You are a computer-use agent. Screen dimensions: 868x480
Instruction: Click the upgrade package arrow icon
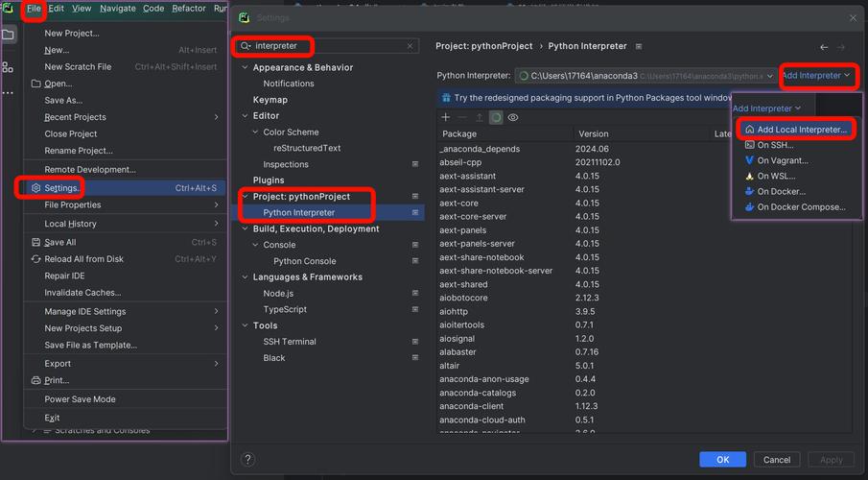(480, 117)
